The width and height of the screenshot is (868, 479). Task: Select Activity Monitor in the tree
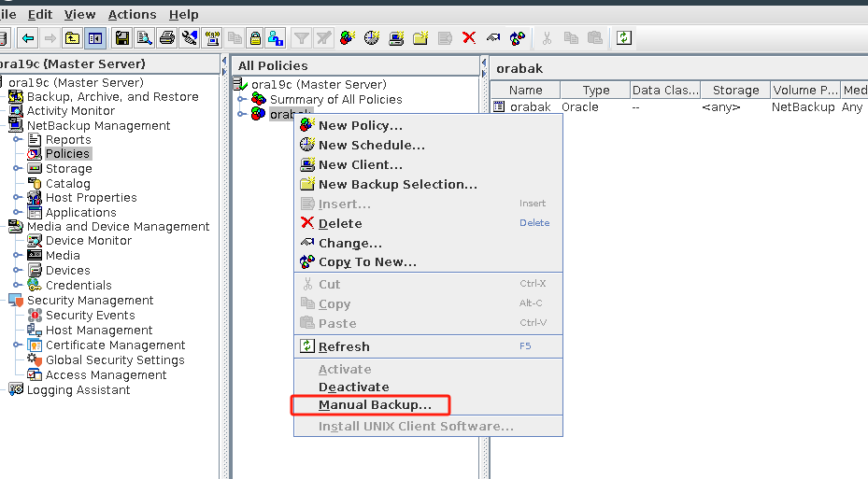tap(70, 110)
